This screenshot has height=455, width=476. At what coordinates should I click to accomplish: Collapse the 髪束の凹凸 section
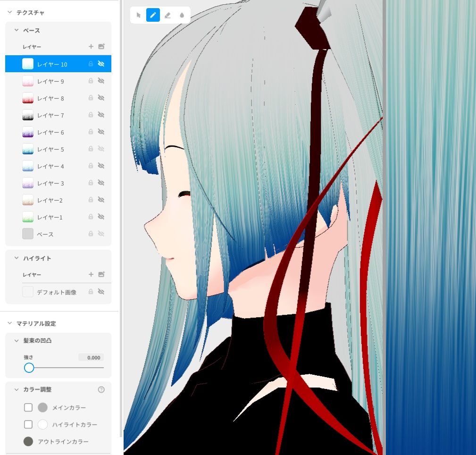16,340
